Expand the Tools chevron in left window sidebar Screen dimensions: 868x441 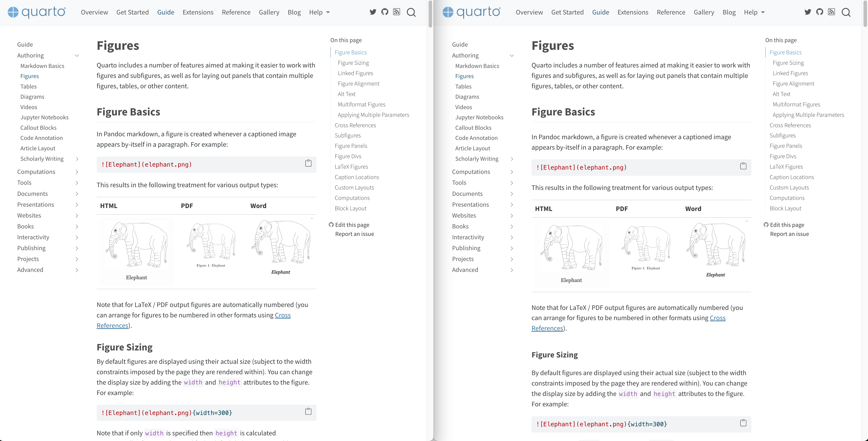pos(77,183)
